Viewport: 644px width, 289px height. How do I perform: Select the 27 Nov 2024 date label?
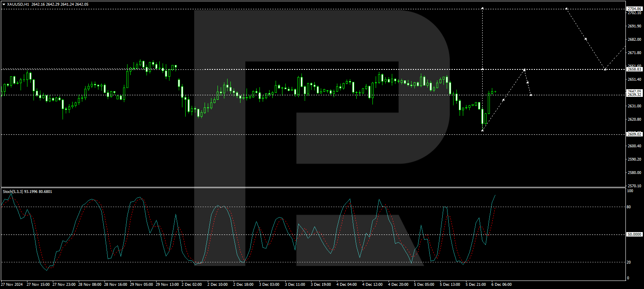(12, 285)
